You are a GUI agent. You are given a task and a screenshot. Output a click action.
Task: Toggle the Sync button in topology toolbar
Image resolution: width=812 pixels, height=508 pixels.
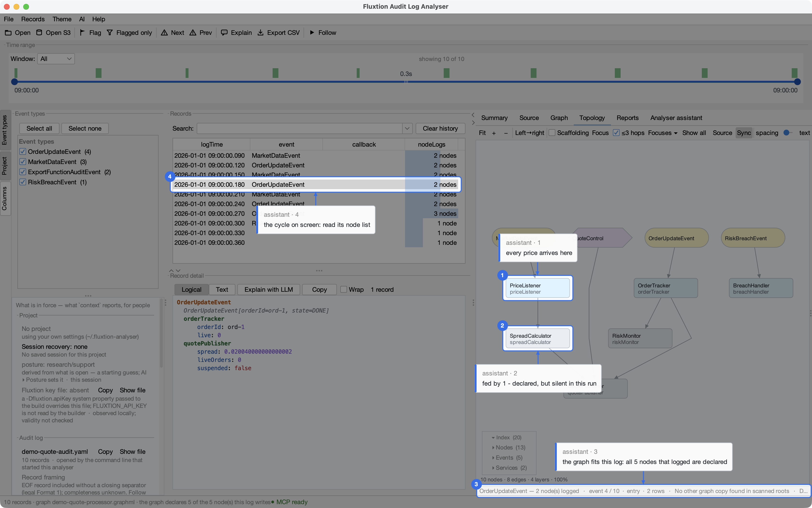click(x=744, y=133)
